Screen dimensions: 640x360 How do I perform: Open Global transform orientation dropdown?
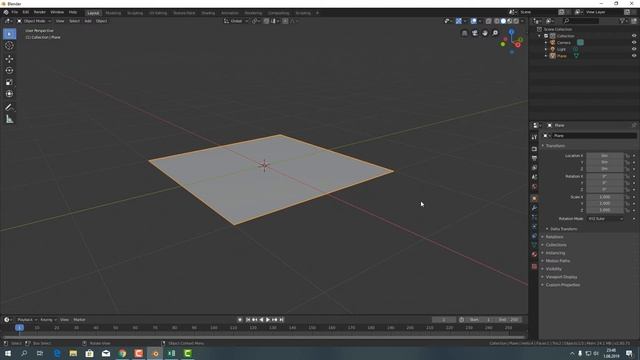click(236, 21)
